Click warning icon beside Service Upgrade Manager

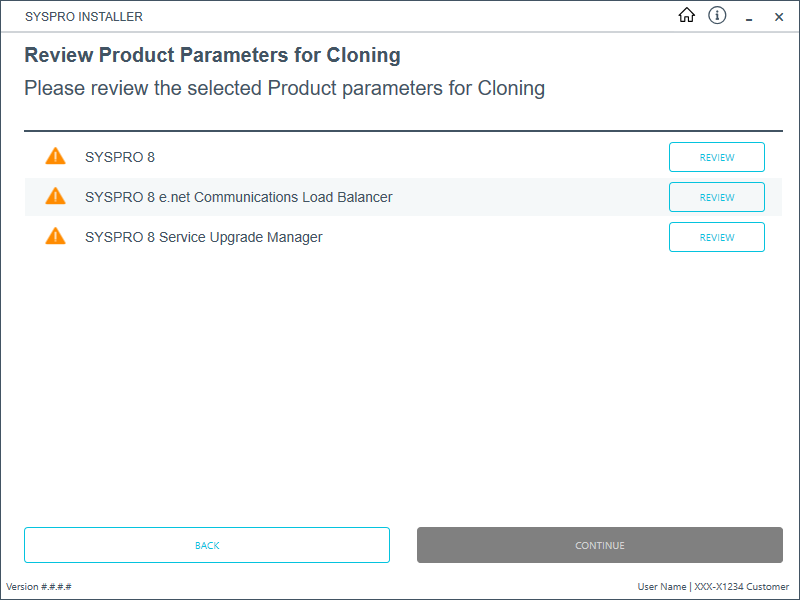click(56, 236)
